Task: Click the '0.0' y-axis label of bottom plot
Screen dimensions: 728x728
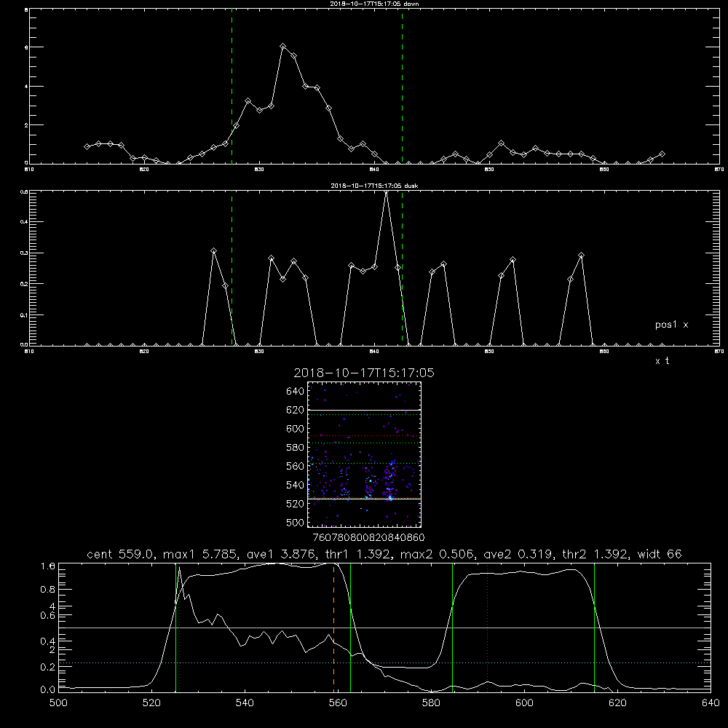Action: 48,690
